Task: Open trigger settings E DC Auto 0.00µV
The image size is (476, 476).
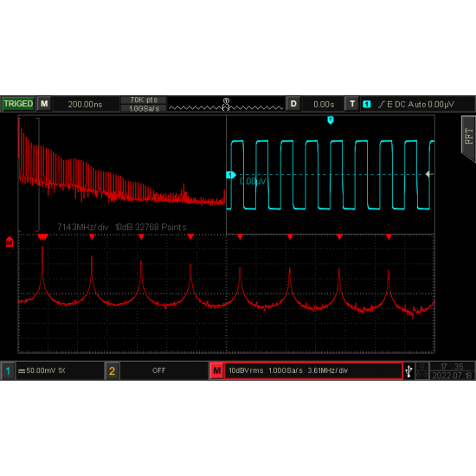Action: coord(416,104)
